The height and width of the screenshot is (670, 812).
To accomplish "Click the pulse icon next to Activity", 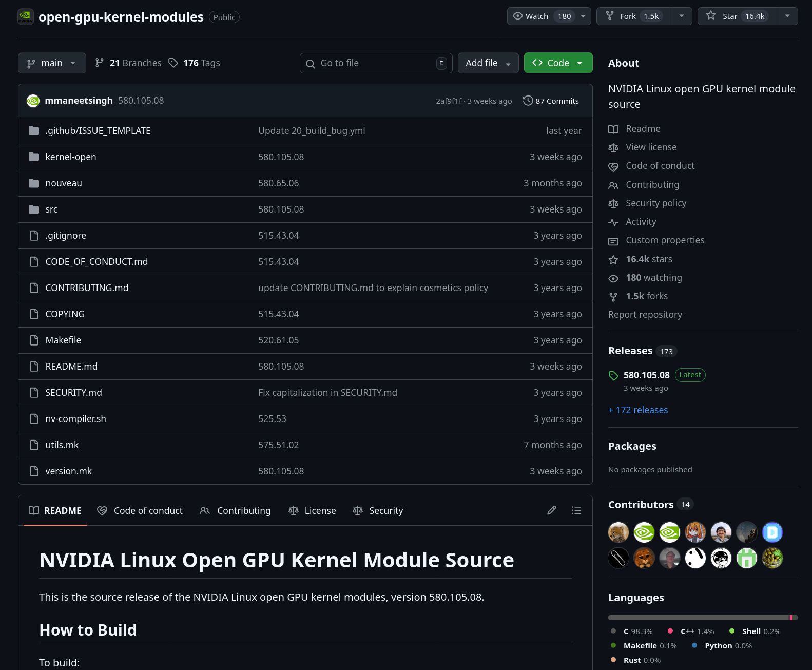I will tap(613, 222).
